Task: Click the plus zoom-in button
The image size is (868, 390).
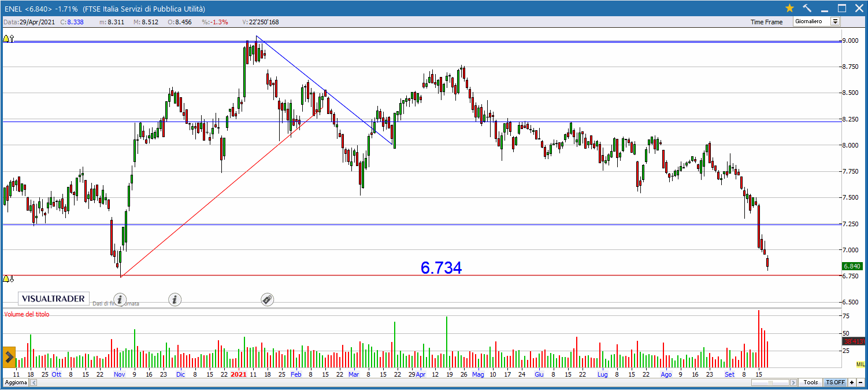Action: (x=851, y=382)
